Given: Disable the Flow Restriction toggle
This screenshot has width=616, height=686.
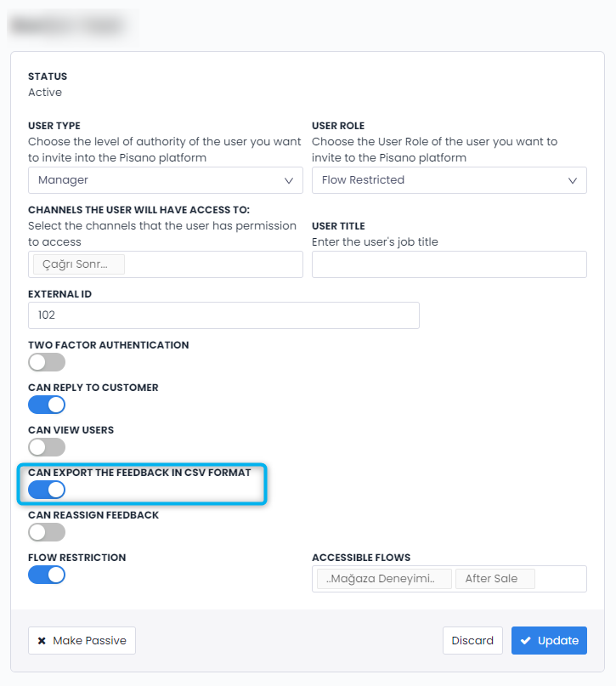Looking at the screenshot, I should click(x=46, y=575).
